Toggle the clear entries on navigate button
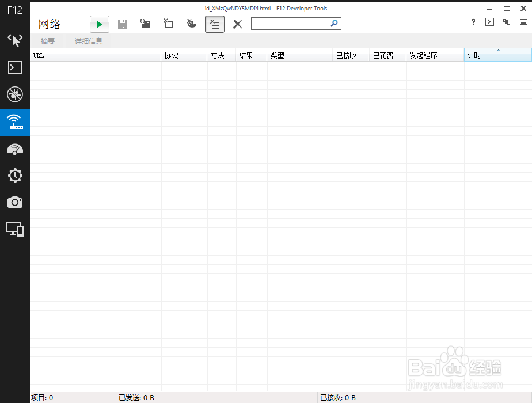This screenshot has width=532, height=403. tap(215, 24)
